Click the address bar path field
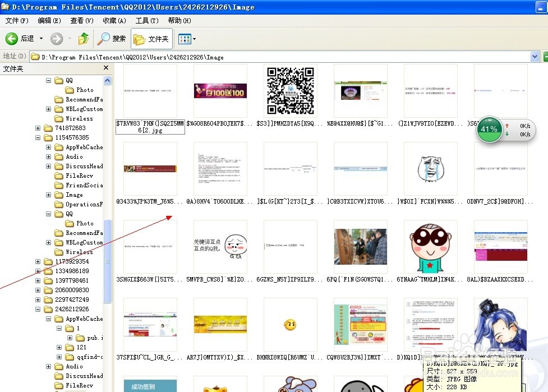 (279, 57)
